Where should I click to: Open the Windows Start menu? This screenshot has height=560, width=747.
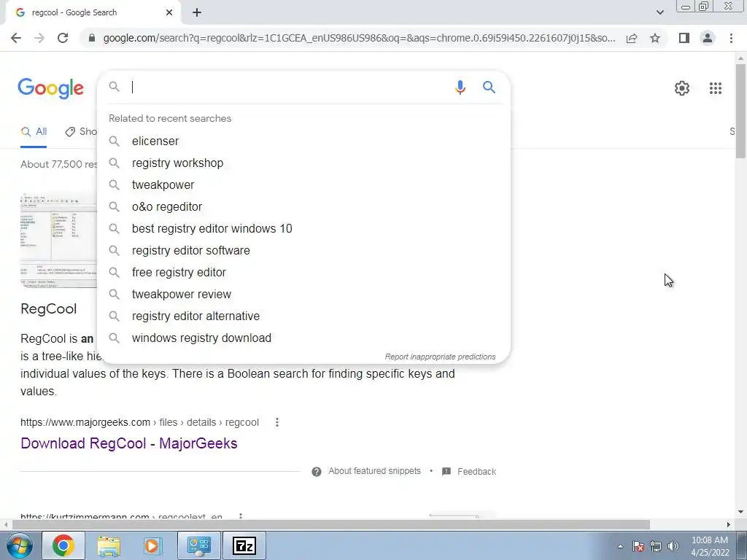tap(19, 545)
